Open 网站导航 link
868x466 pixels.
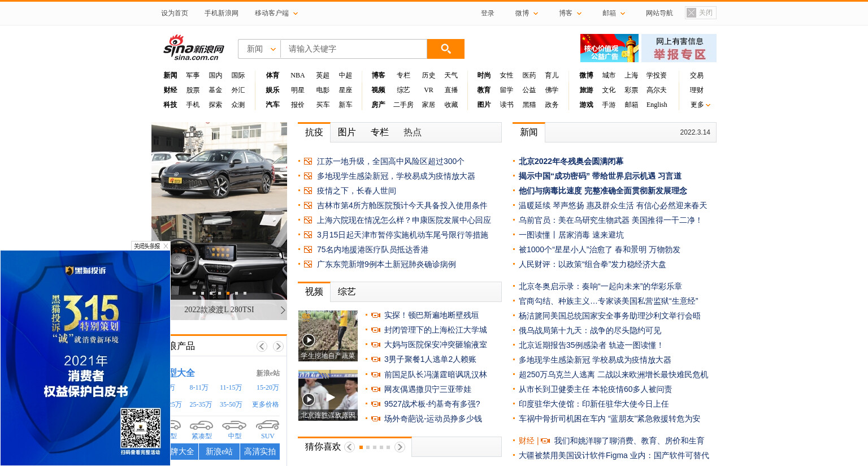[659, 13]
